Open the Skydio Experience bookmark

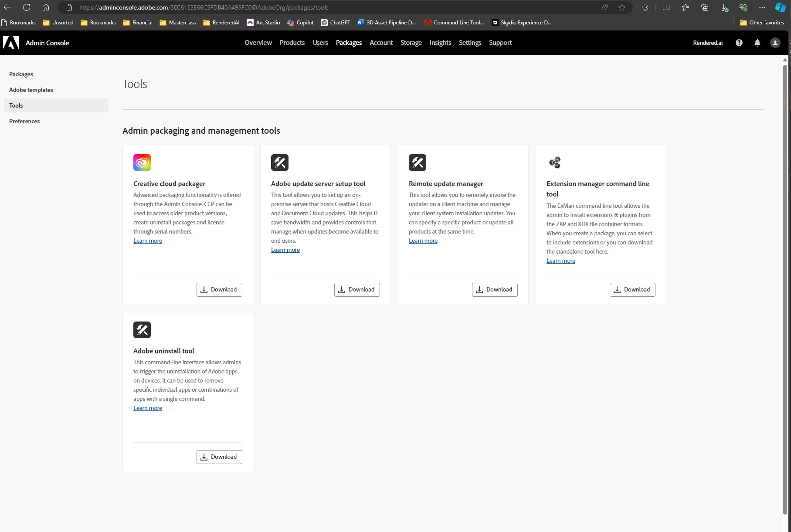coord(522,23)
